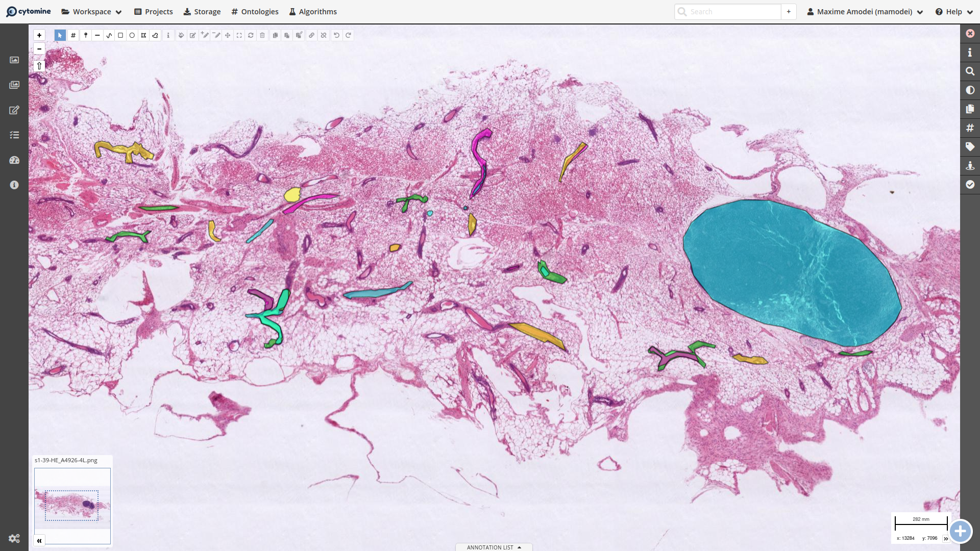Open digital zoom magnifier panel
The image size is (980, 551).
tap(970, 71)
